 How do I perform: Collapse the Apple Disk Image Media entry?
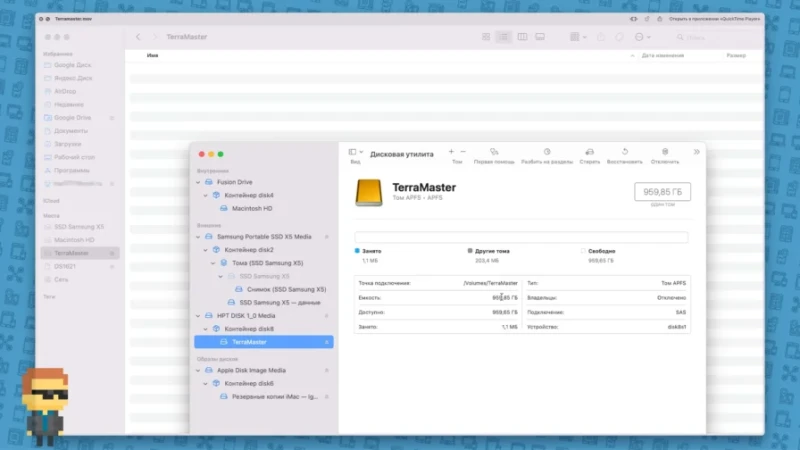pos(198,370)
